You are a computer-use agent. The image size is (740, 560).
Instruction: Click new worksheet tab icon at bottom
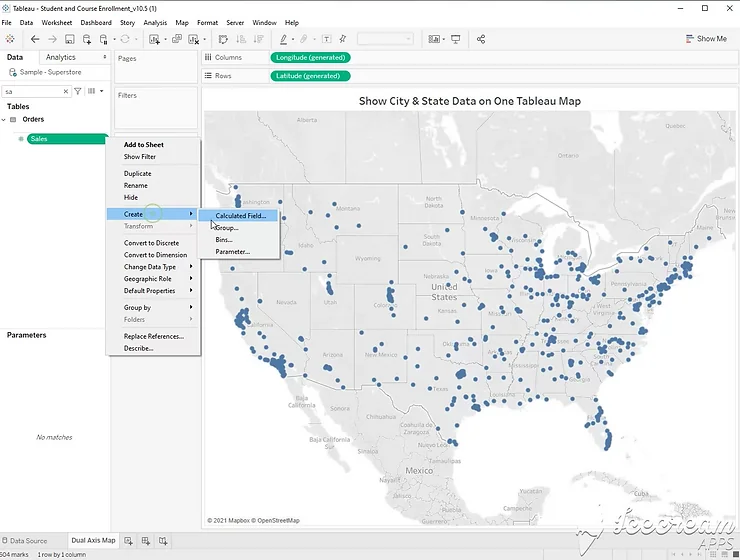128,541
